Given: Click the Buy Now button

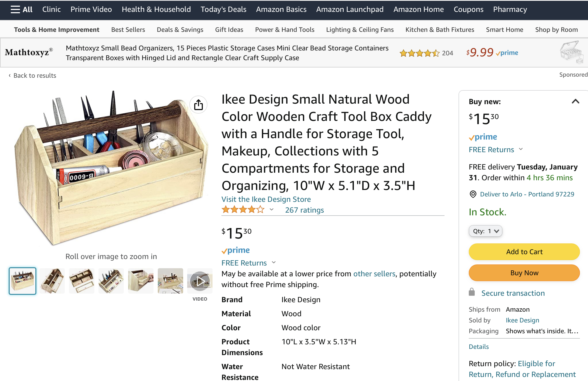Looking at the screenshot, I should [x=524, y=273].
